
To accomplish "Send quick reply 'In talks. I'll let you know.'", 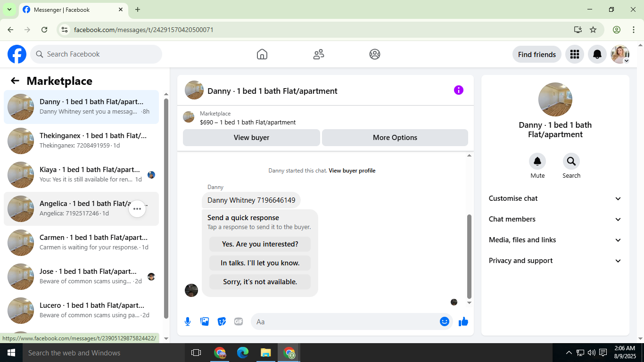I will click(260, 263).
